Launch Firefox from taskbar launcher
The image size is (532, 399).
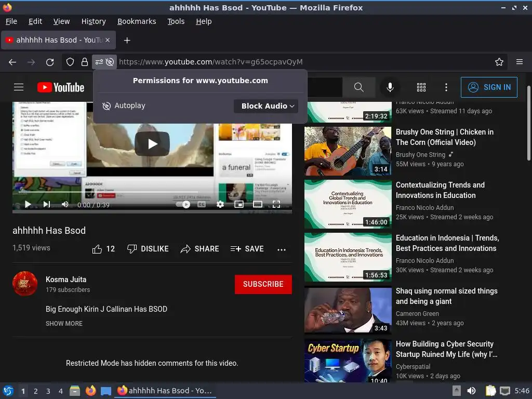[x=90, y=391]
